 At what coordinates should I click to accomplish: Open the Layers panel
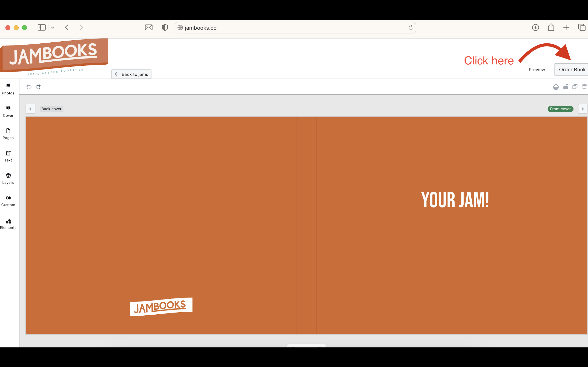point(8,178)
